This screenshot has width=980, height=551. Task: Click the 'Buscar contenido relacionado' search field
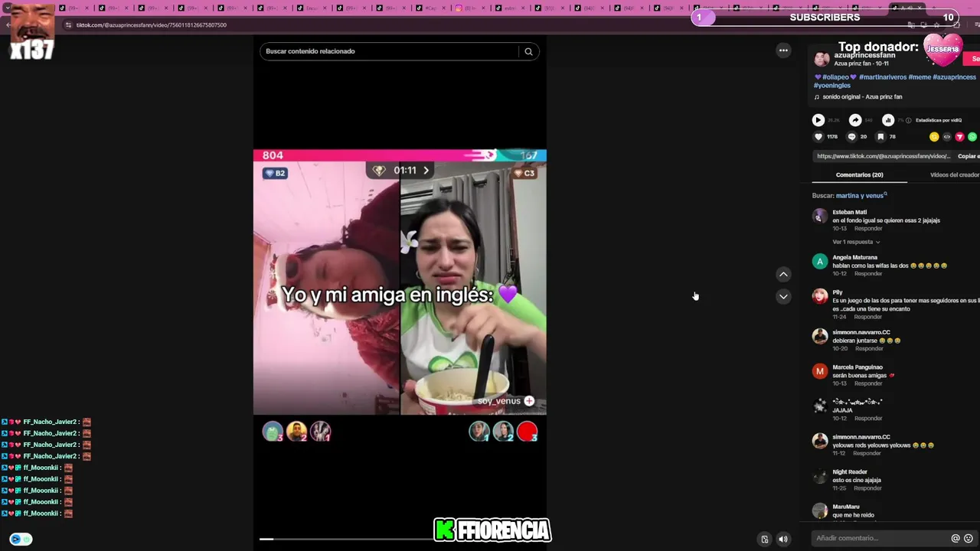(x=390, y=51)
